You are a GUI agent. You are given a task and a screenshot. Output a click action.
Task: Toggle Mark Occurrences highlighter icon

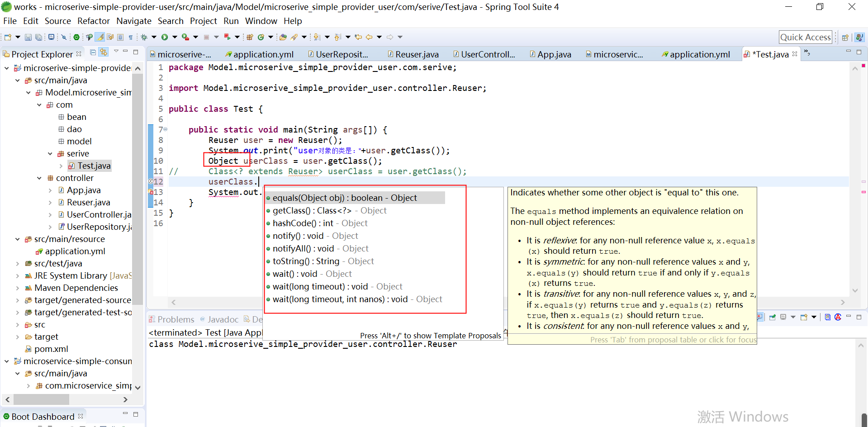tap(100, 37)
